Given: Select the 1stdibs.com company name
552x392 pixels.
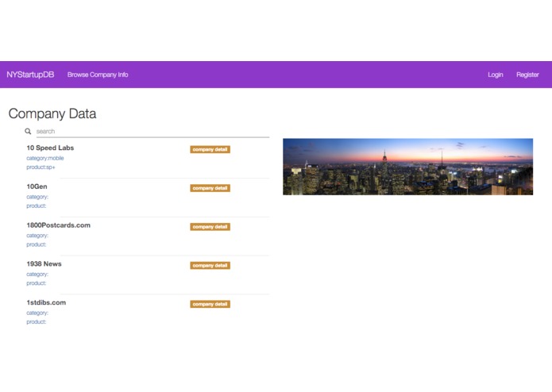Looking at the screenshot, I should [x=46, y=302].
